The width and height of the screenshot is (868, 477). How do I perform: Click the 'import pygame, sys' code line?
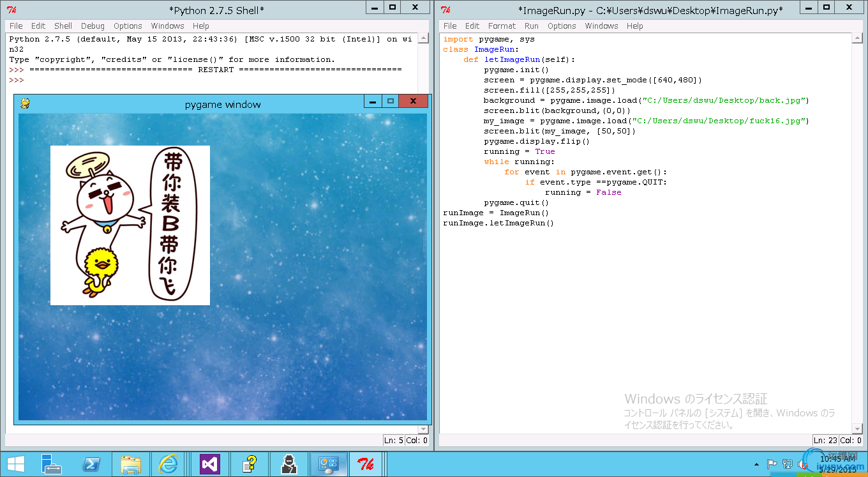[x=489, y=39]
